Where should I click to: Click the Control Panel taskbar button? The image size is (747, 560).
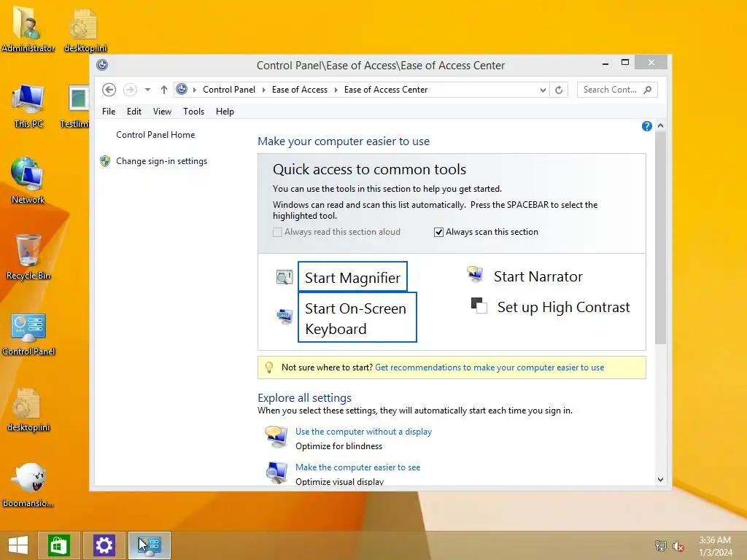point(149,545)
